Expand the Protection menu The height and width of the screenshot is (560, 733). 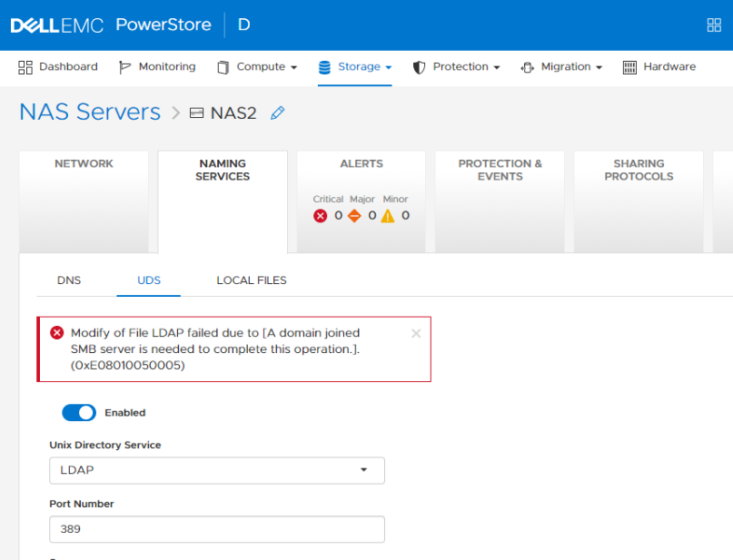click(456, 67)
